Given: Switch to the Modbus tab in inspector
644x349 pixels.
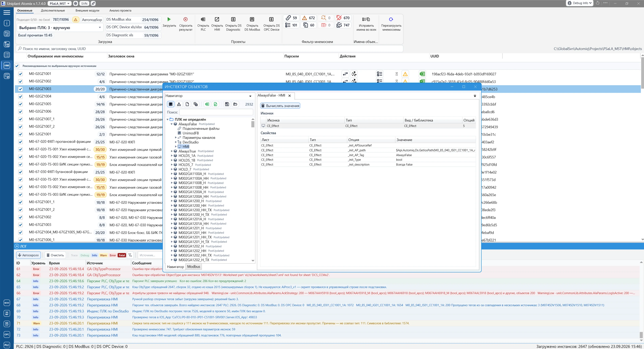Looking at the screenshot, I should [x=193, y=266].
